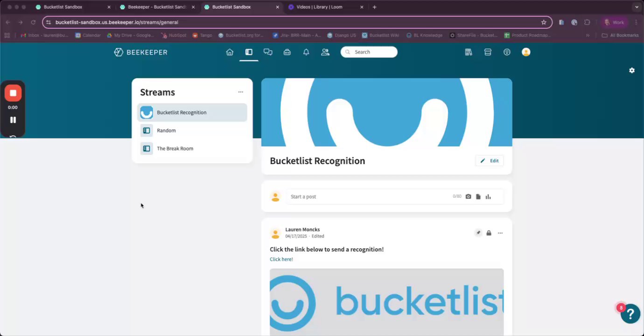
Task: Open the Product Roadmap bookmark
Action: click(x=528, y=35)
